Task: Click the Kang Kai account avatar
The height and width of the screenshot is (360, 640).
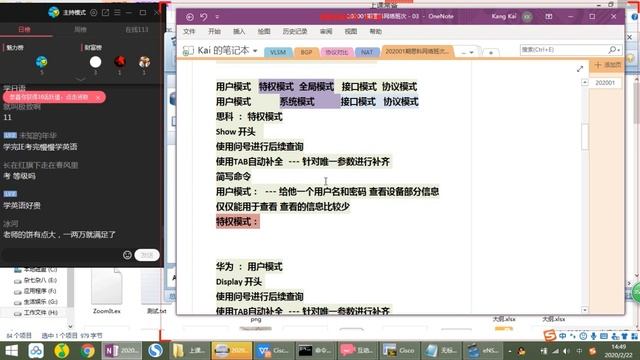Action: click(527, 17)
